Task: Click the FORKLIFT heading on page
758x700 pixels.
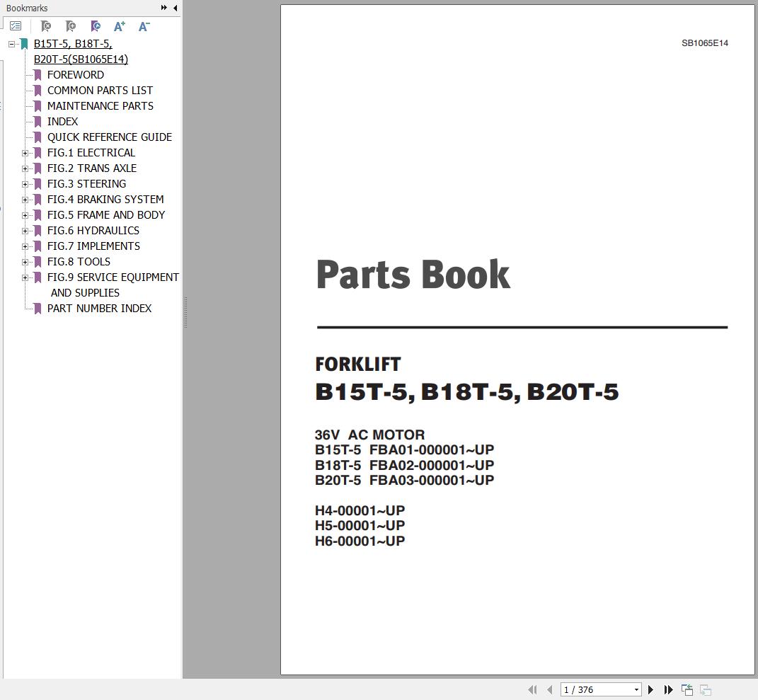Action: click(357, 364)
